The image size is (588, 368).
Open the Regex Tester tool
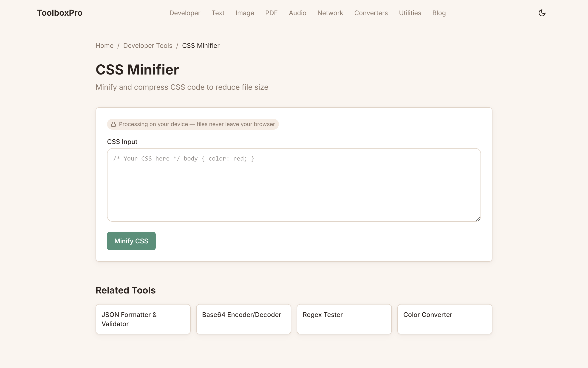[x=344, y=319]
